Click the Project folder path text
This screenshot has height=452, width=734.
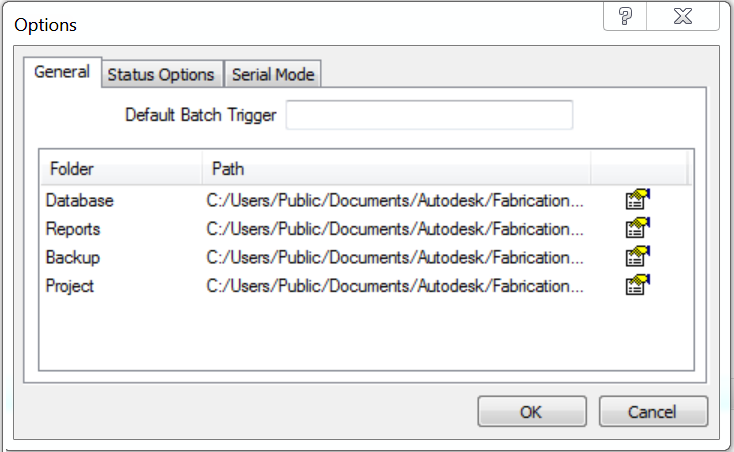[394, 286]
